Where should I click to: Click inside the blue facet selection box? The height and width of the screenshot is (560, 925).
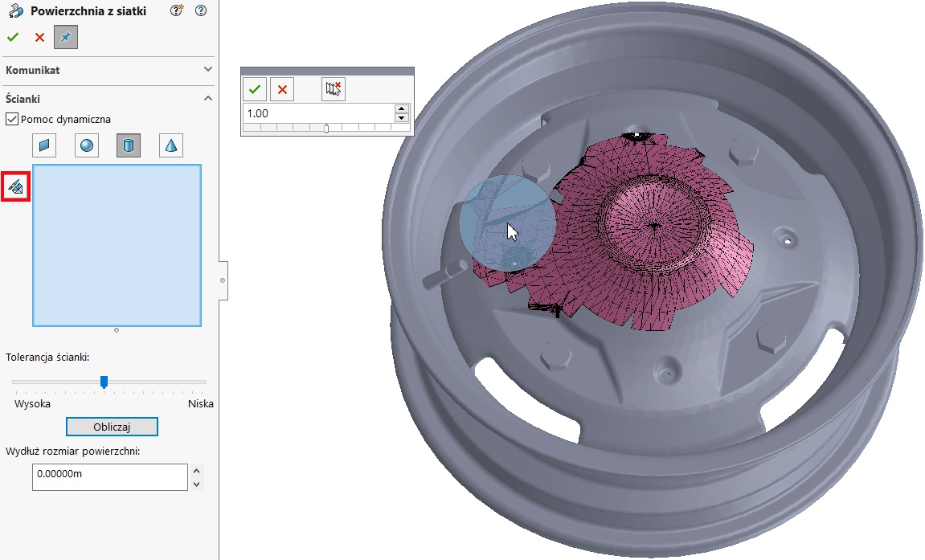[117, 245]
